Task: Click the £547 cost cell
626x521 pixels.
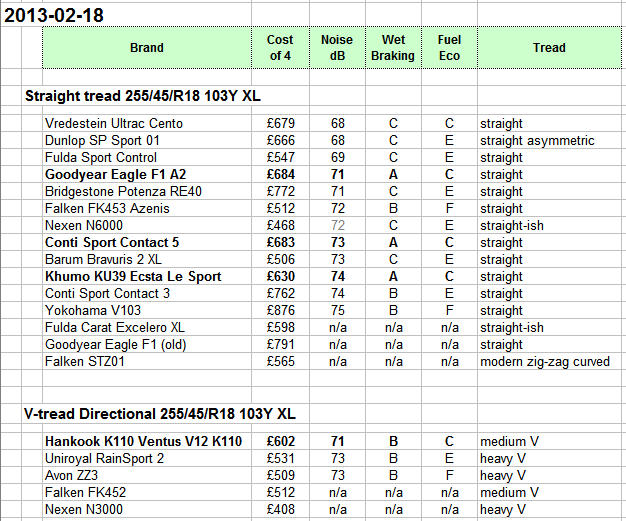Action: [x=281, y=157]
